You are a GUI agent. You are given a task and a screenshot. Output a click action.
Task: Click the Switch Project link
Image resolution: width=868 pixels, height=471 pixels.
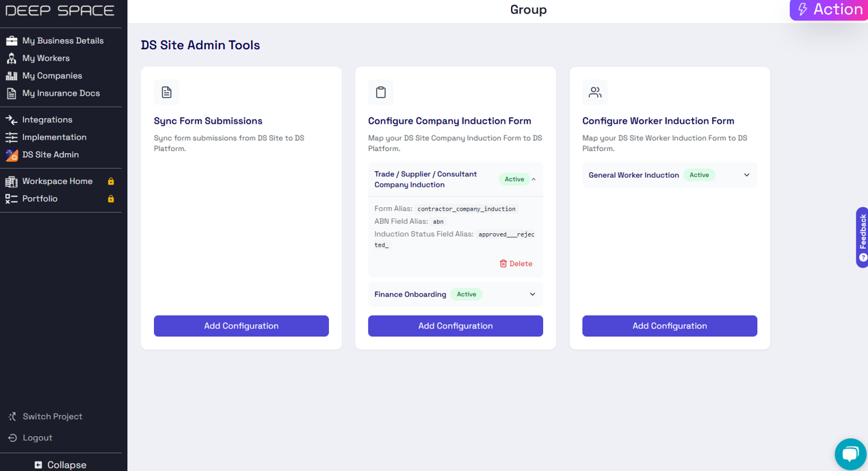52,416
